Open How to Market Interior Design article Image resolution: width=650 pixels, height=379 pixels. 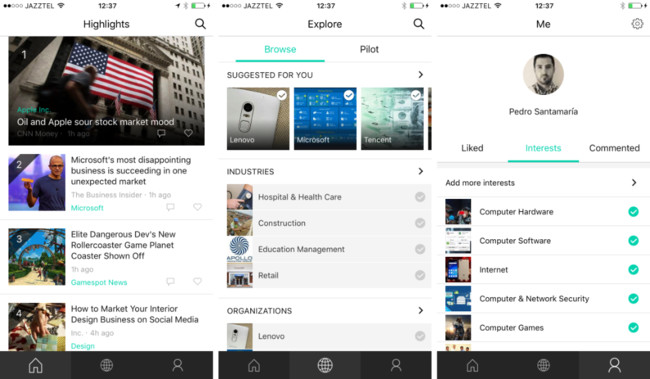(x=135, y=314)
